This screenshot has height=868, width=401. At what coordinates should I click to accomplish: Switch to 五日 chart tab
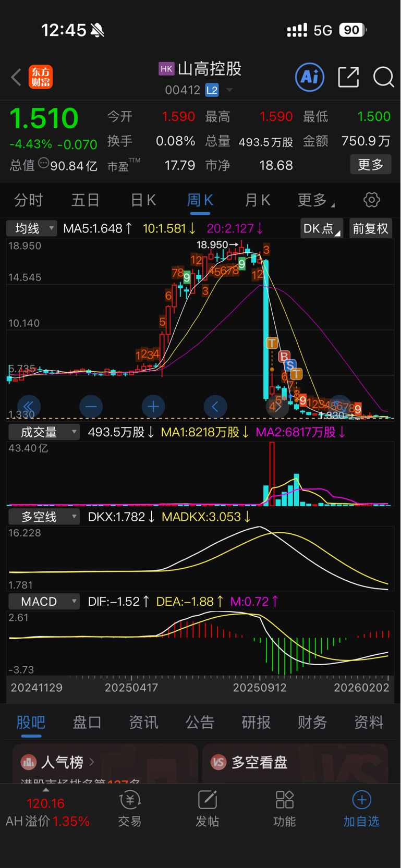pyautogui.click(x=86, y=200)
